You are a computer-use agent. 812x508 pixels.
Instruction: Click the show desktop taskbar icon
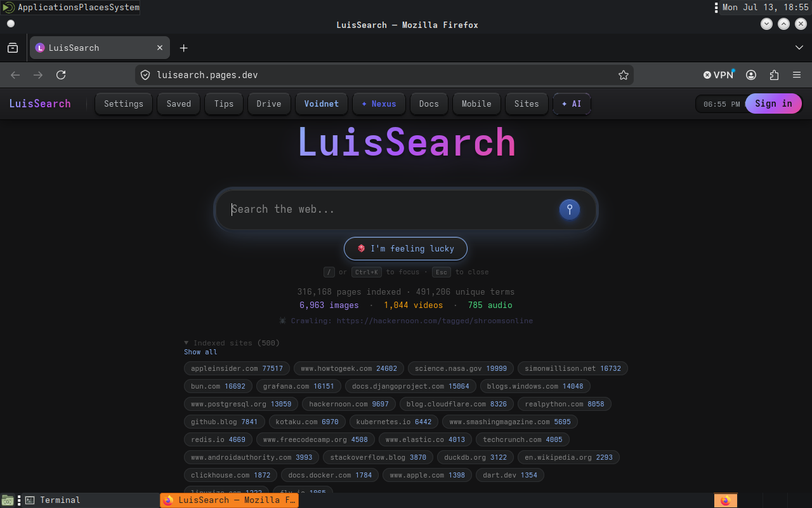[x=8, y=500]
